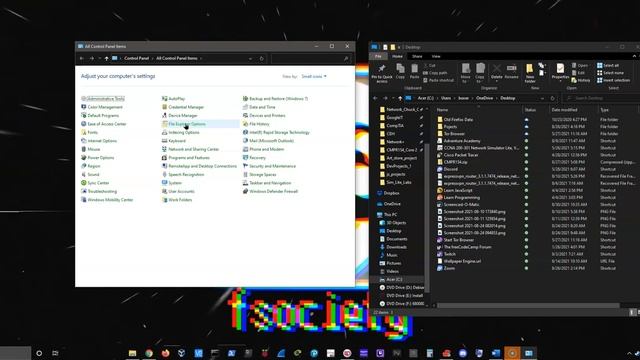Viewport: 640px width, 360px height.
Task: Switch to the View ribbon tab
Action: tap(436, 56)
